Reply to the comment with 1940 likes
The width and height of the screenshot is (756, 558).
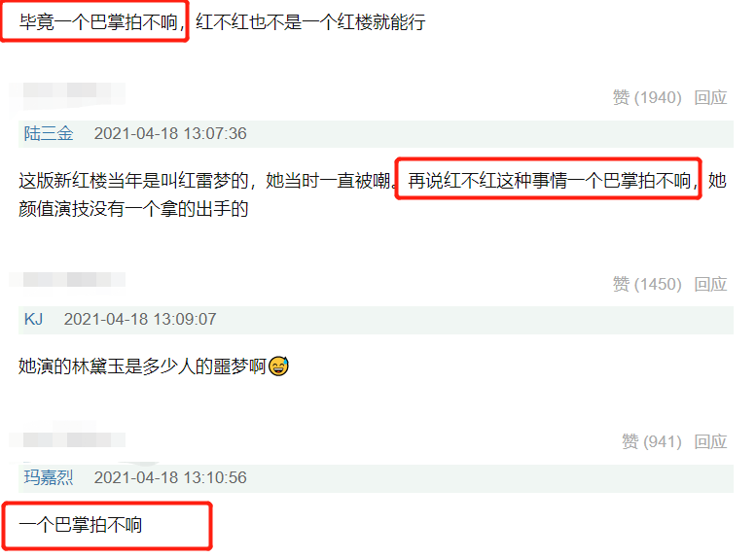click(710, 98)
